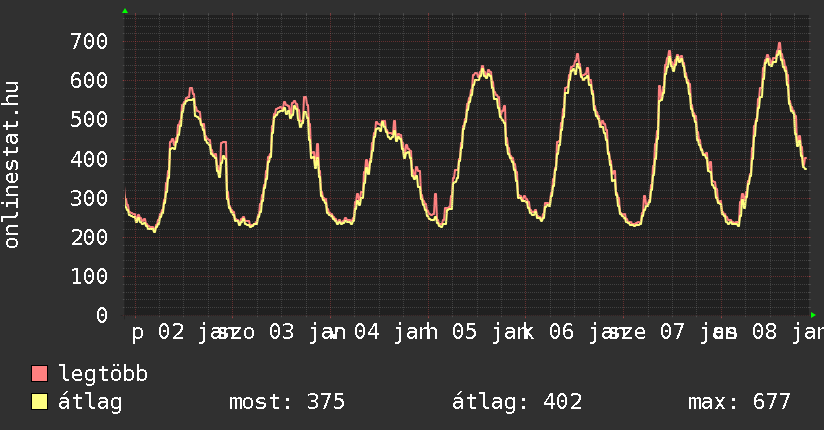Select the "05" date on the X-axis
The width and height of the screenshot is (824, 430).
464,332
